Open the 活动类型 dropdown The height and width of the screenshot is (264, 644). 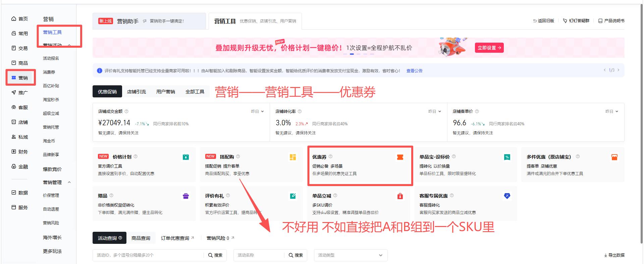coord(351,255)
